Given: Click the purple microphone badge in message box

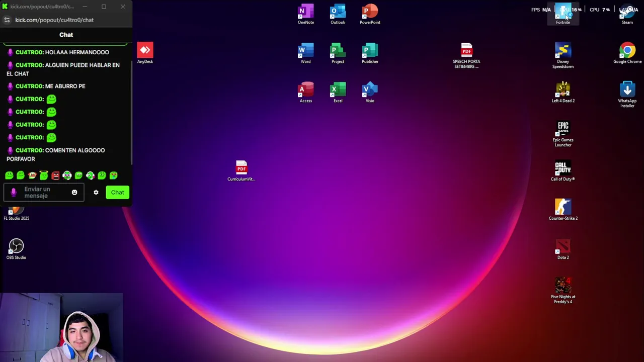Looking at the screenshot, I should (x=14, y=192).
